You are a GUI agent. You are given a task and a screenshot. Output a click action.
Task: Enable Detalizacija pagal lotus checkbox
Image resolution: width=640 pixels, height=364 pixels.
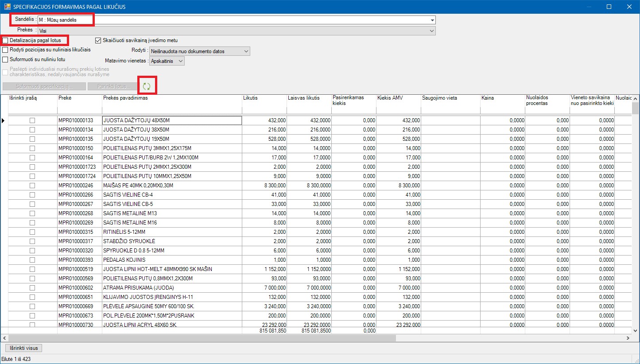(x=6, y=40)
